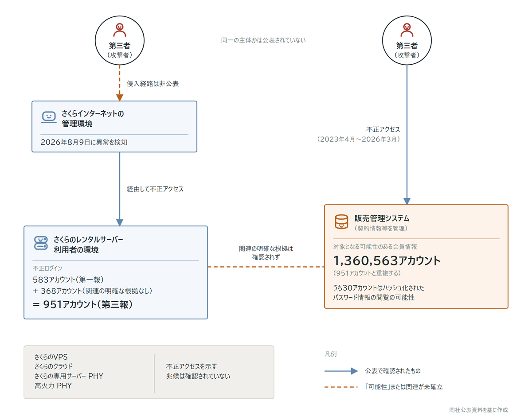Click the うち30アカウントはハッシュ化された text
532x420 pixels.
coord(379,288)
